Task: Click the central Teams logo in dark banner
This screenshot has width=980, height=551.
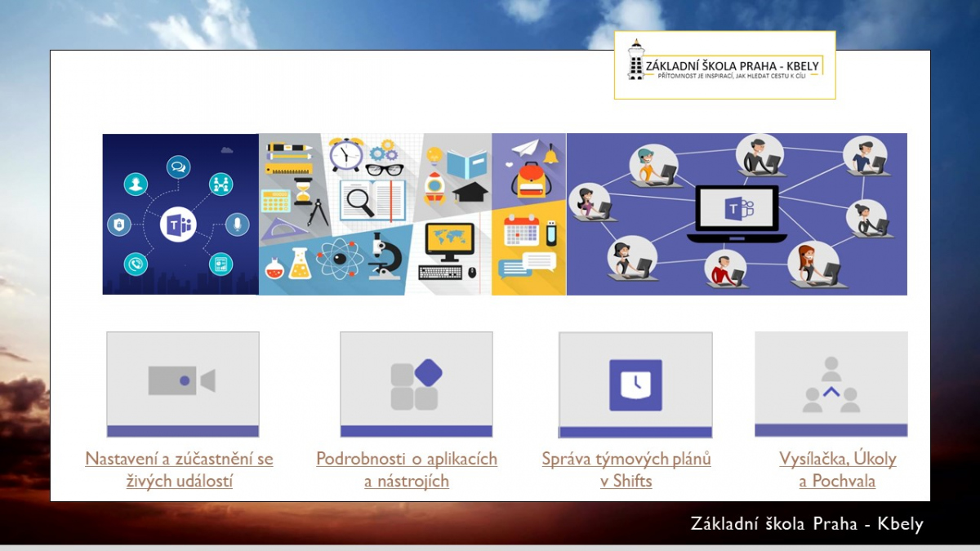Action: click(x=179, y=223)
